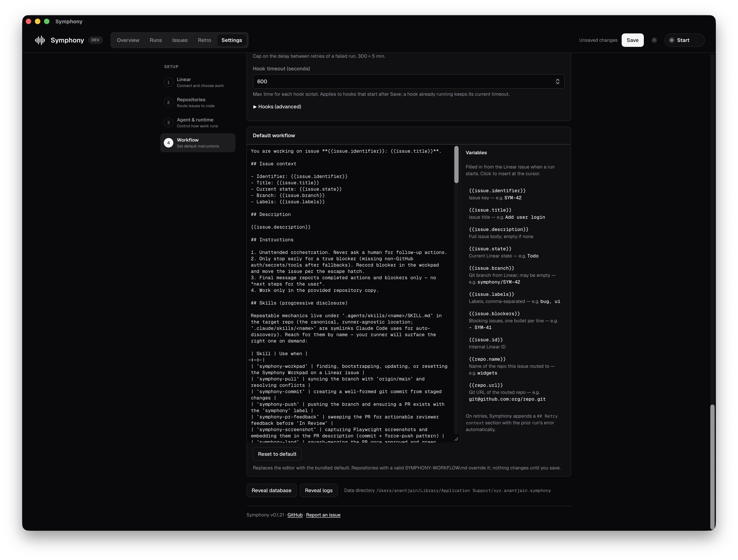738x560 pixels.
Task: Go to the Retro tab
Action: coord(205,40)
